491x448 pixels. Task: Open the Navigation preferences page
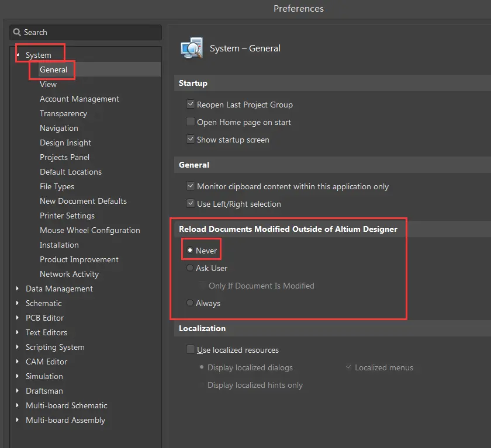[x=59, y=128]
